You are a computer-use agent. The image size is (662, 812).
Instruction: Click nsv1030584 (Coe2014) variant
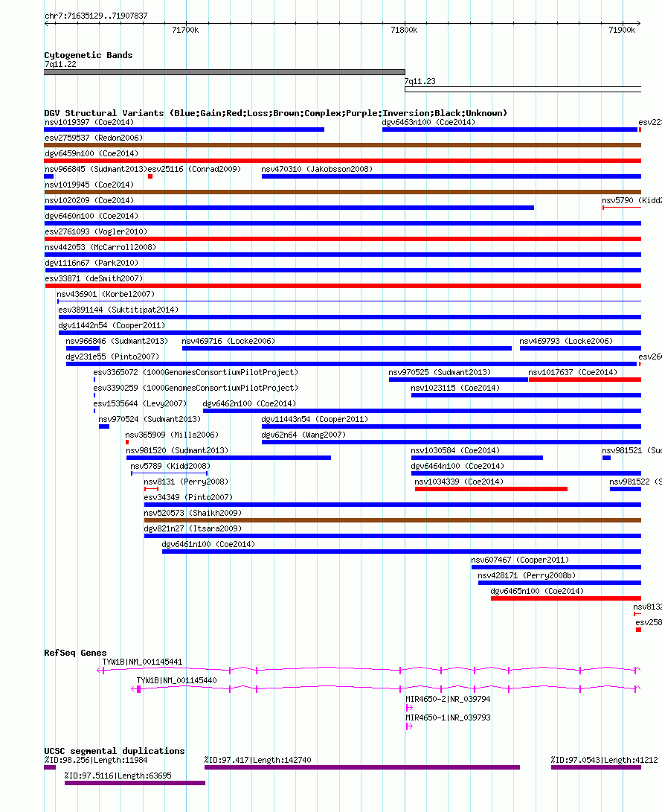[478, 458]
